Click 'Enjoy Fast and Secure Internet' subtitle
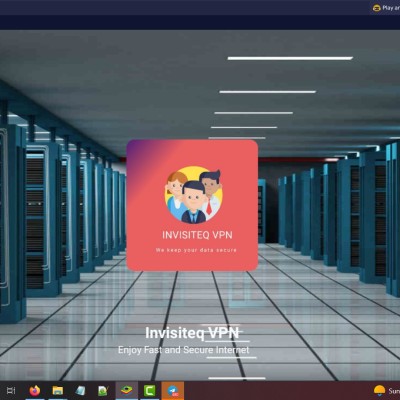The height and width of the screenshot is (400, 400). [184, 350]
